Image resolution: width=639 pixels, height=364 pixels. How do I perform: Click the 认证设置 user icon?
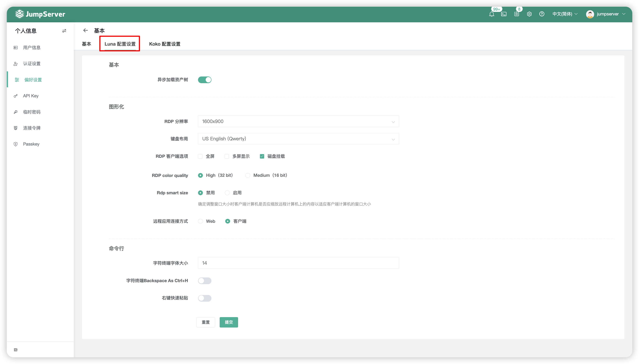point(15,64)
